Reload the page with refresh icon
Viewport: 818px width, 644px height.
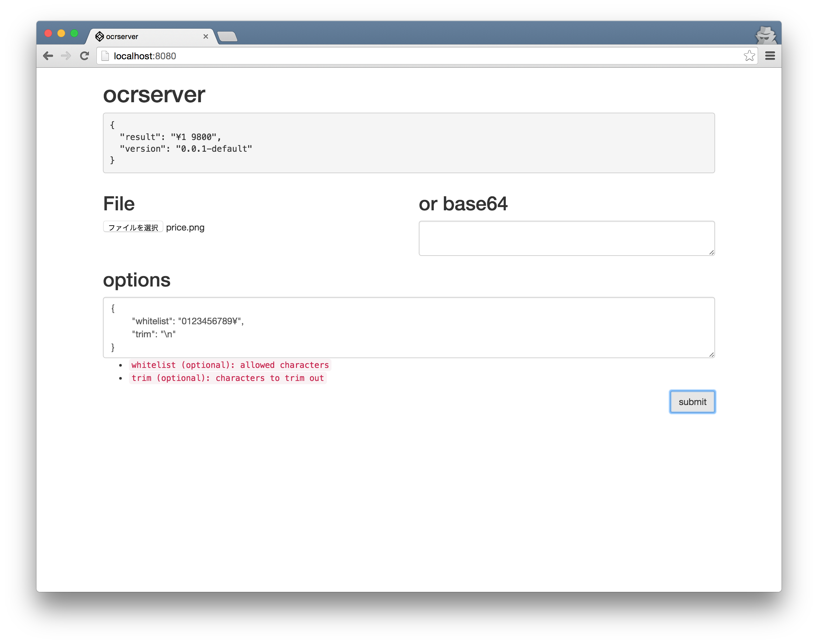click(x=84, y=56)
